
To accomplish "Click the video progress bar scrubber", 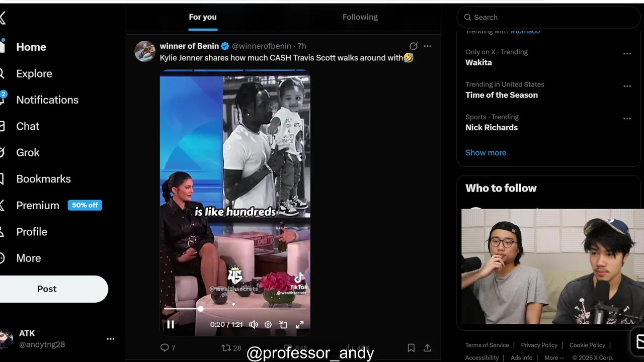I will point(200,309).
